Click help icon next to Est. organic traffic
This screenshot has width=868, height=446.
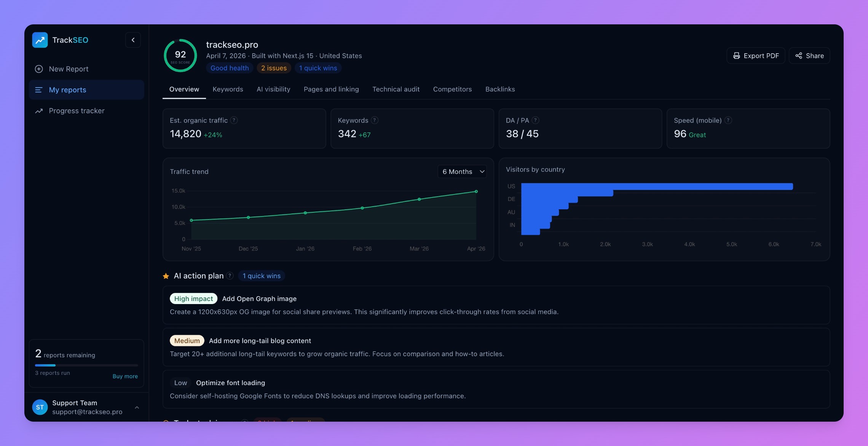coord(234,120)
